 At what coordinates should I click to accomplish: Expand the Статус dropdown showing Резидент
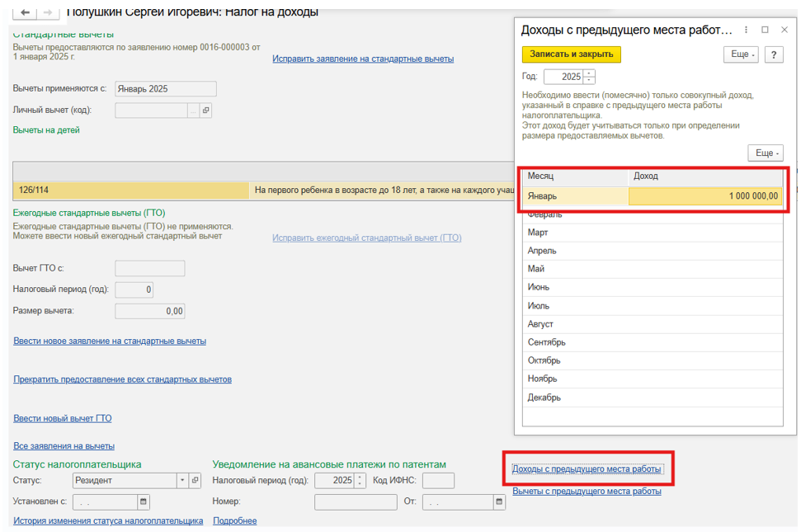tap(181, 481)
